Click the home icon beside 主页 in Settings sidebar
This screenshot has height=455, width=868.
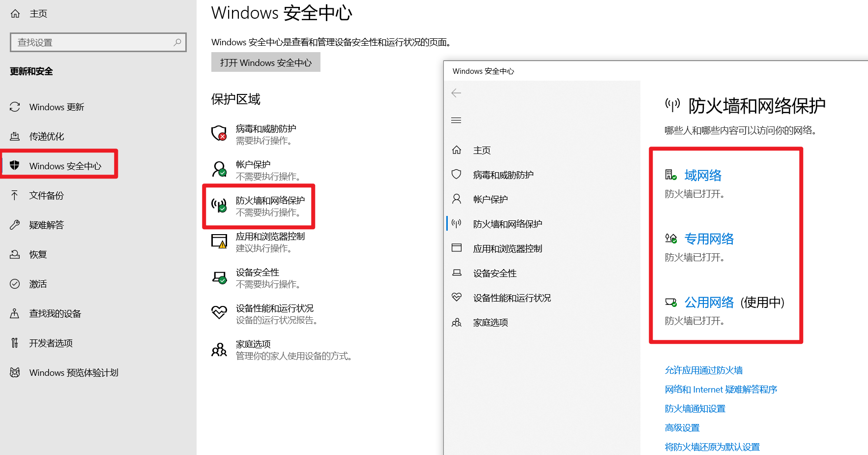coord(15,14)
